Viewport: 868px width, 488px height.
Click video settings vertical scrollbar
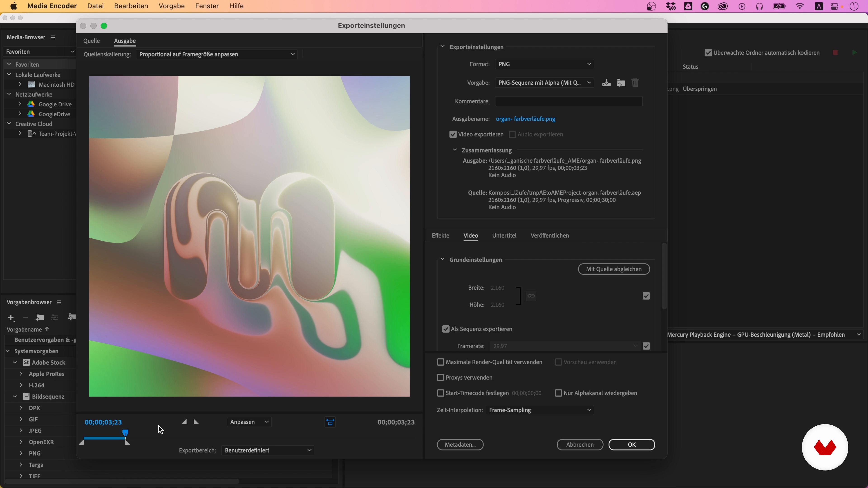point(664,276)
